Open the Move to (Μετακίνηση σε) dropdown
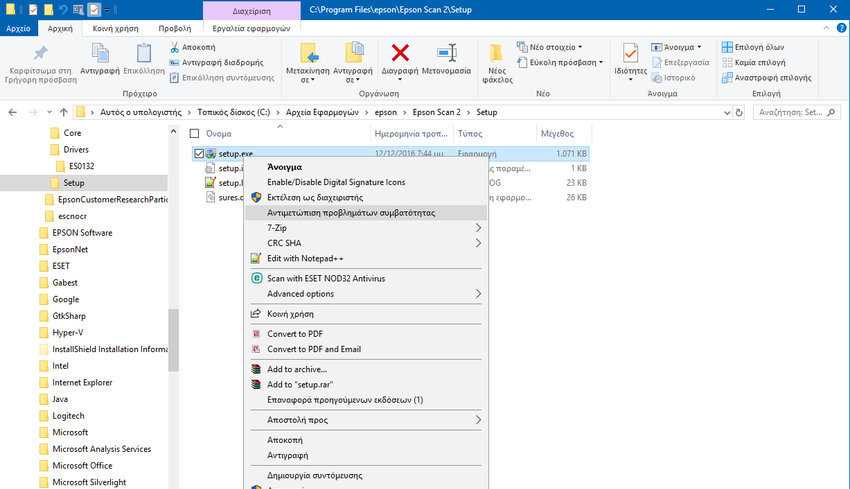Screen dimensions: 850x489 pyautogui.click(x=307, y=75)
